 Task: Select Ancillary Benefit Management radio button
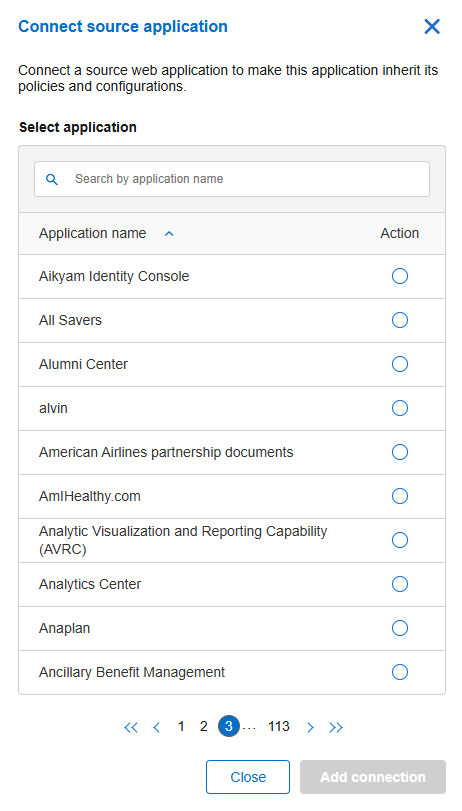(x=399, y=672)
